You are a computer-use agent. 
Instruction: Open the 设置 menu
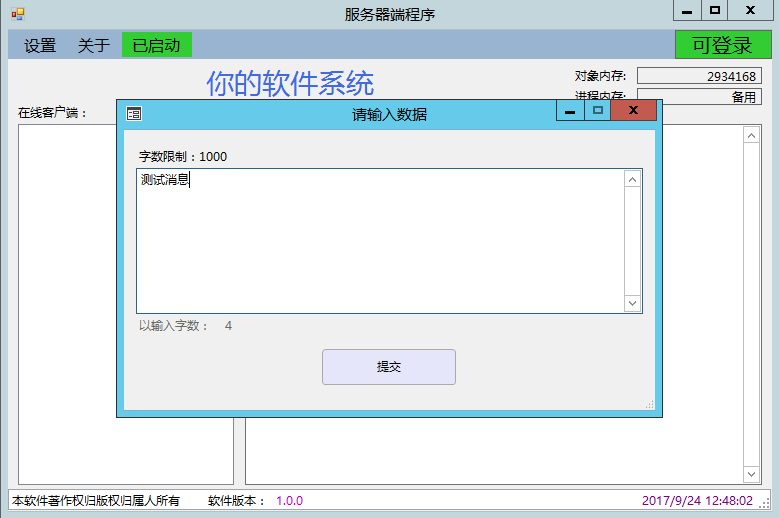click(40, 45)
